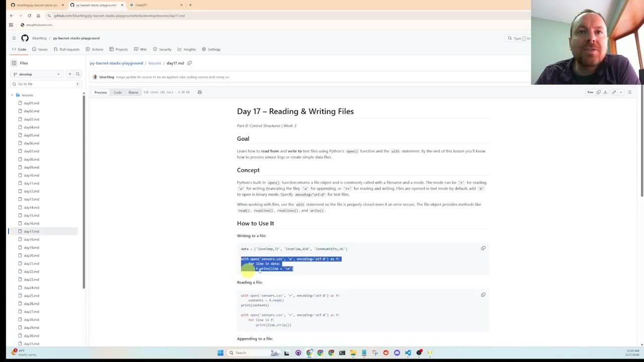Open the document outline icon

click(629, 92)
